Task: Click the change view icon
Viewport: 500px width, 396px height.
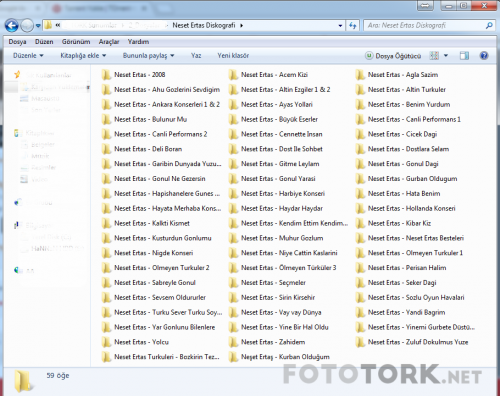Action: click(x=434, y=56)
